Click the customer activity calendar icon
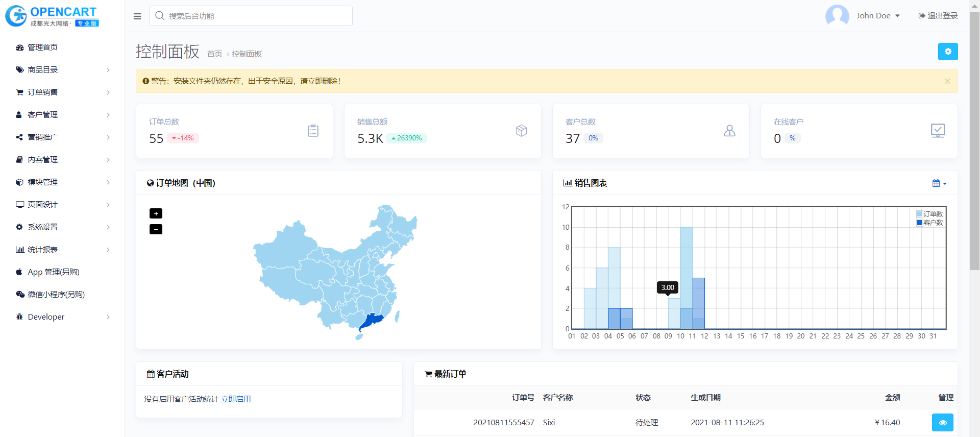The image size is (980, 437). click(x=151, y=374)
